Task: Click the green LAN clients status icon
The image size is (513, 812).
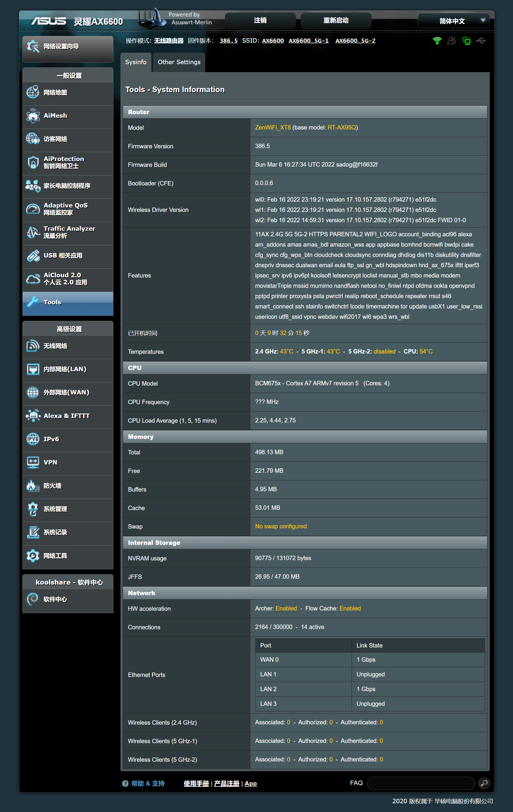Action: [466, 41]
